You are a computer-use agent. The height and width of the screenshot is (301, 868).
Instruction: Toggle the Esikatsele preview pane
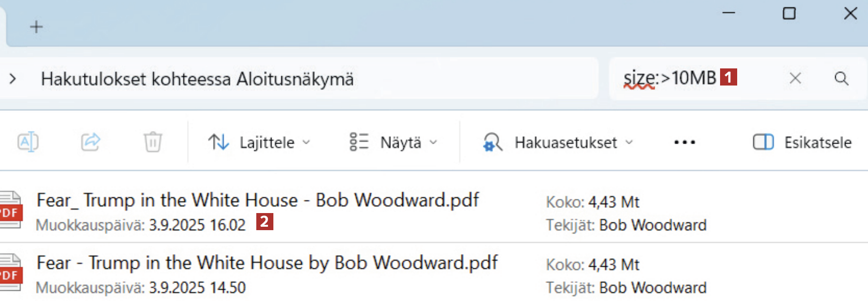point(802,142)
